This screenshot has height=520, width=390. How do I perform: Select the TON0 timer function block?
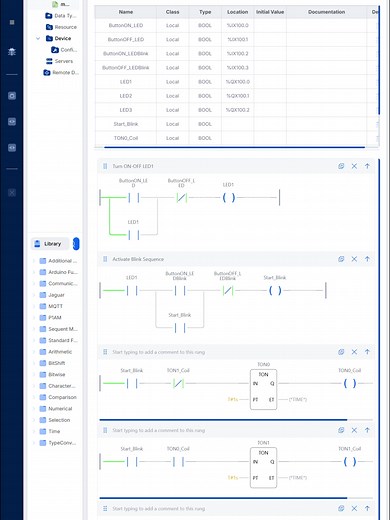point(263,389)
